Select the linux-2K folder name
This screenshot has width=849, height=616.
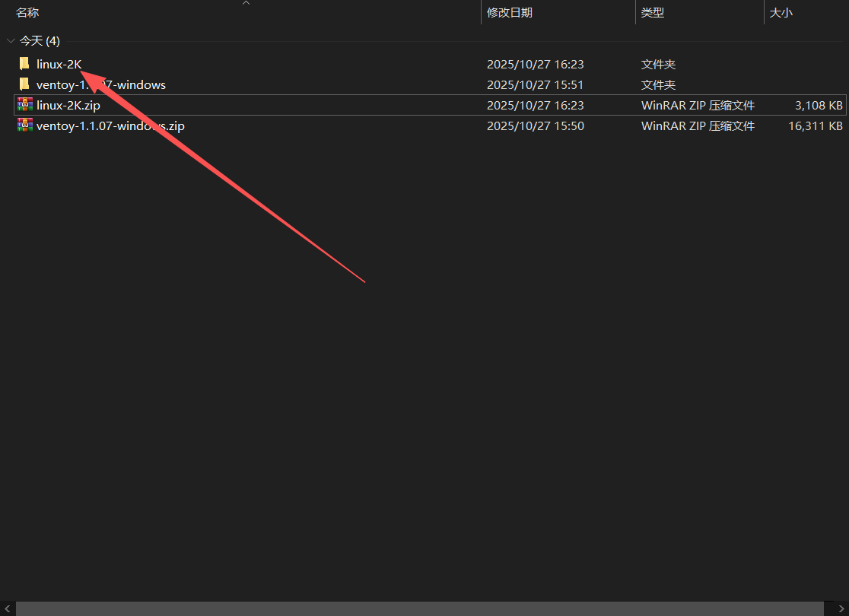point(59,64)
